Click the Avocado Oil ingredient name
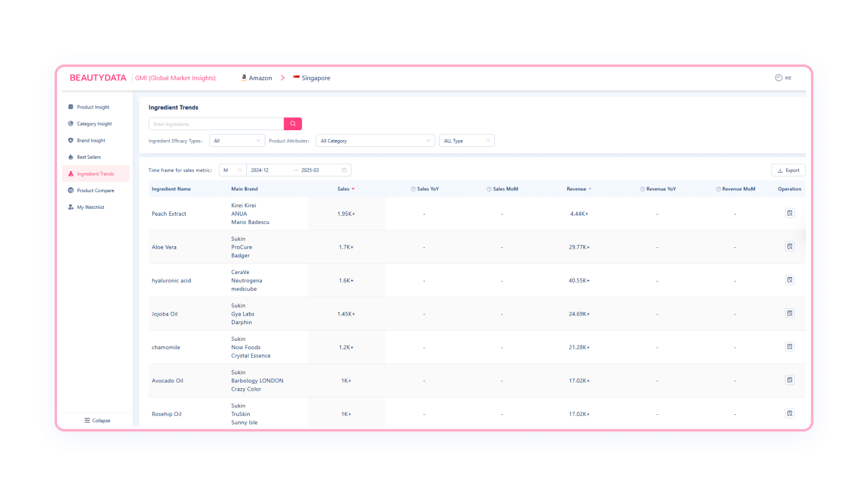868x496 pixels. click(168, 381)
